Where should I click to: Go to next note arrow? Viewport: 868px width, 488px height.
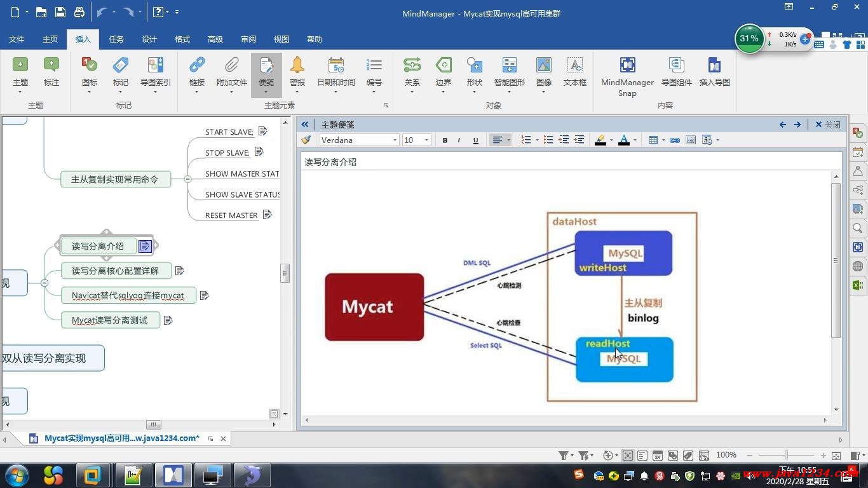(x=797, y=125)
